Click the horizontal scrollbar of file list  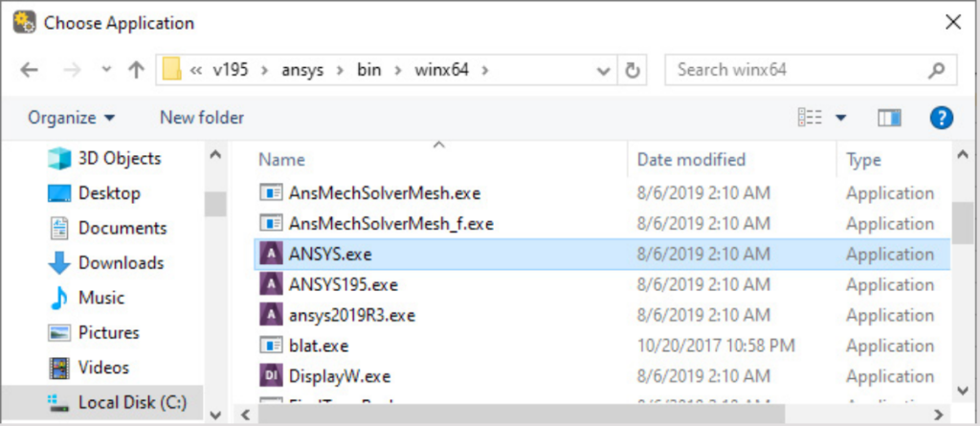pyautogui.click(x=522, y=415)
